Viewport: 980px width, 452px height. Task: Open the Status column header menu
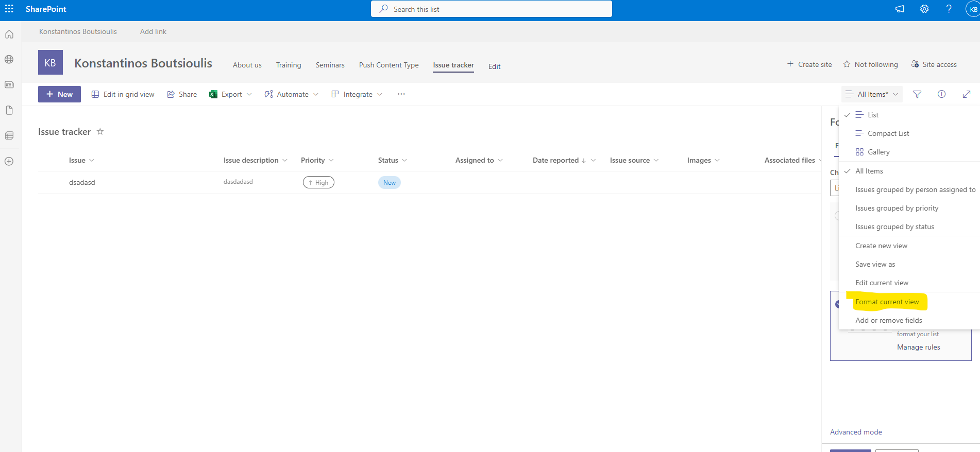pyautogui.click(x=392, y=160)
